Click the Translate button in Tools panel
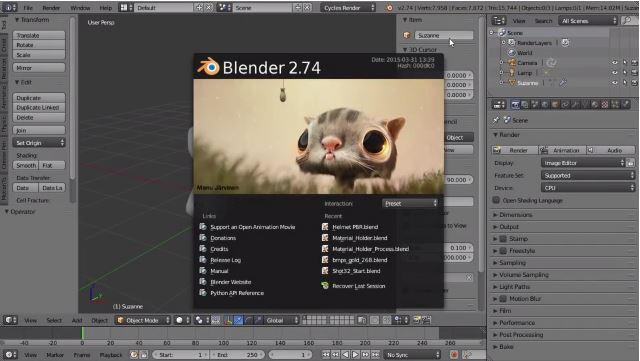640x361 pixels. [x=39, y=36]
